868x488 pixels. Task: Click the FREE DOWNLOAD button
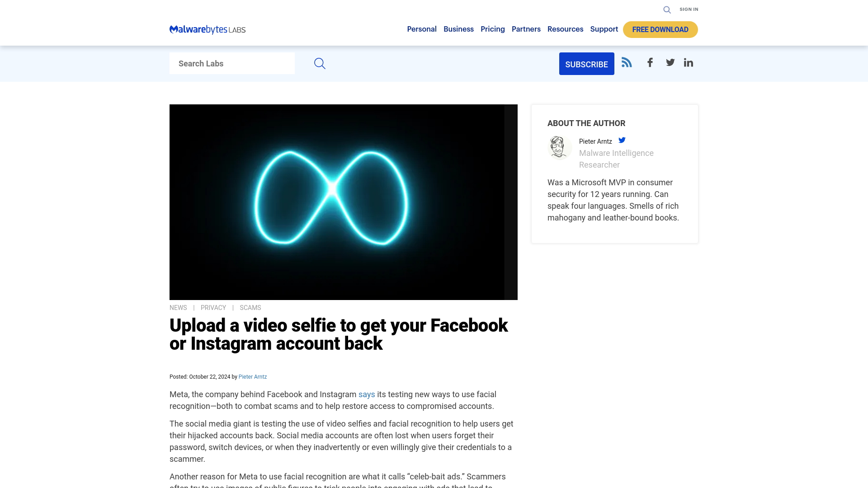[x=660, y=29]
